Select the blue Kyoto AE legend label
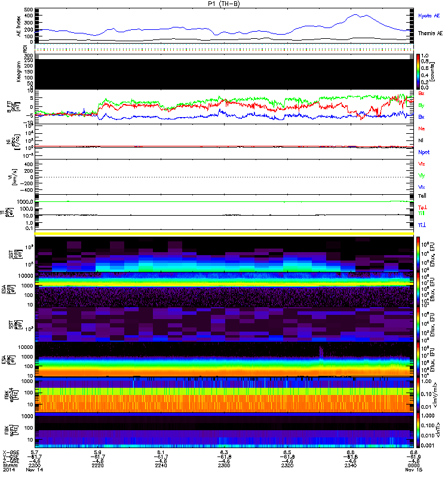Image resolution: width=448 pixels, height=478 pixels. point(429,16)
